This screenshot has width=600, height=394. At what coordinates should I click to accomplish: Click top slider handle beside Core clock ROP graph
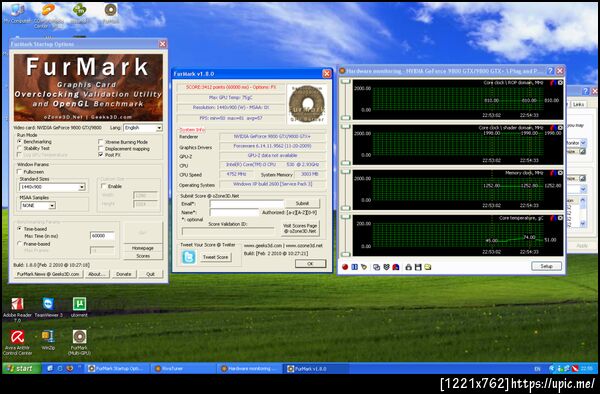point(346,81)
